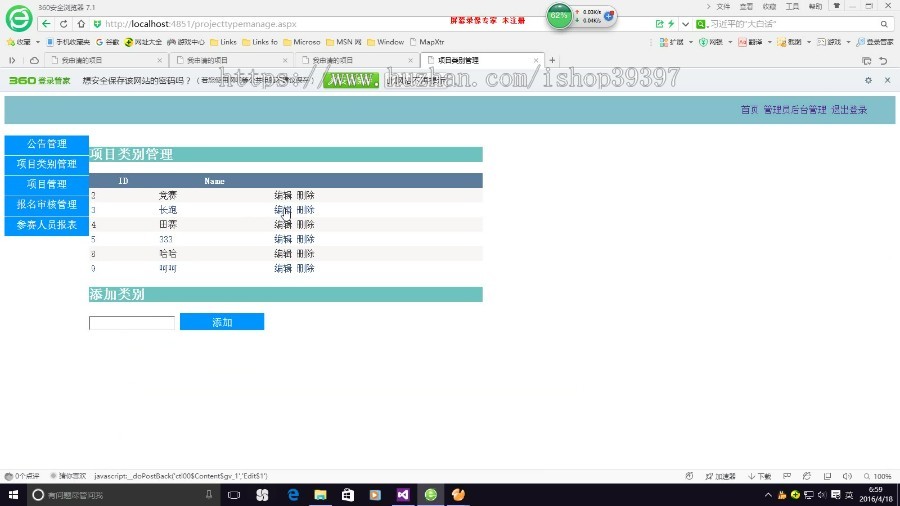Click the add category name input field
This screenshot has width=900, height=506.
[132, 322]
